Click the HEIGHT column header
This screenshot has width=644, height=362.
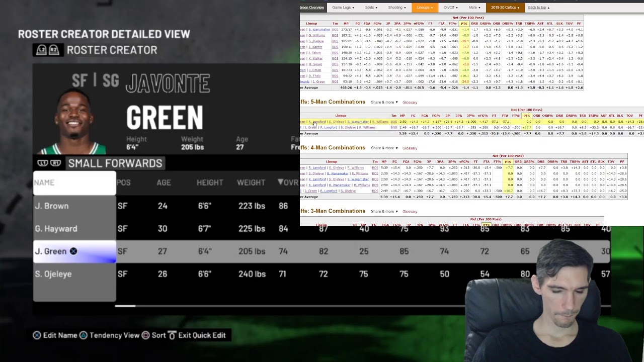[x=210, y=183]
